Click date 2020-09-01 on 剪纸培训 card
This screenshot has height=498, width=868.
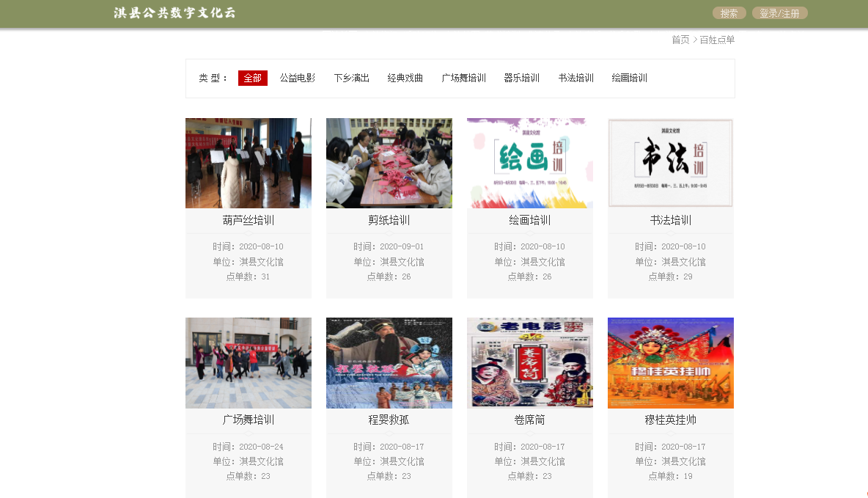pyautogui.click(x=402, y=246)
